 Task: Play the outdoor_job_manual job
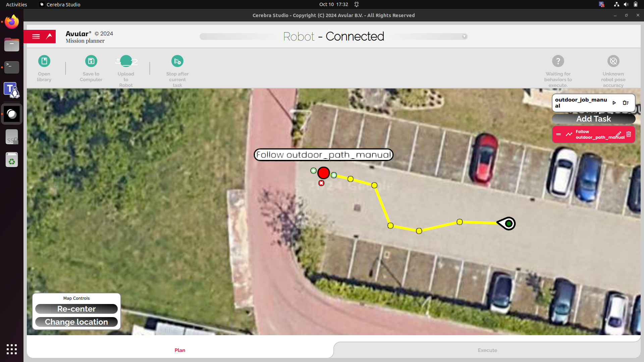click(614, 103)
